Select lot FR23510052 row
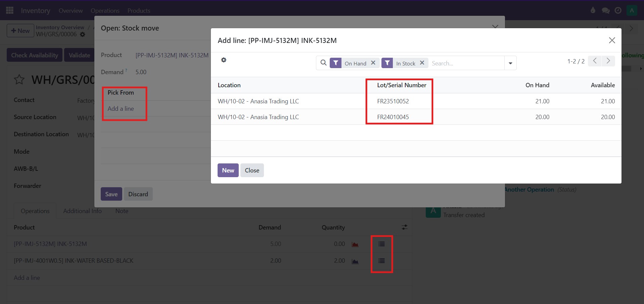 (x=393, y=101)
